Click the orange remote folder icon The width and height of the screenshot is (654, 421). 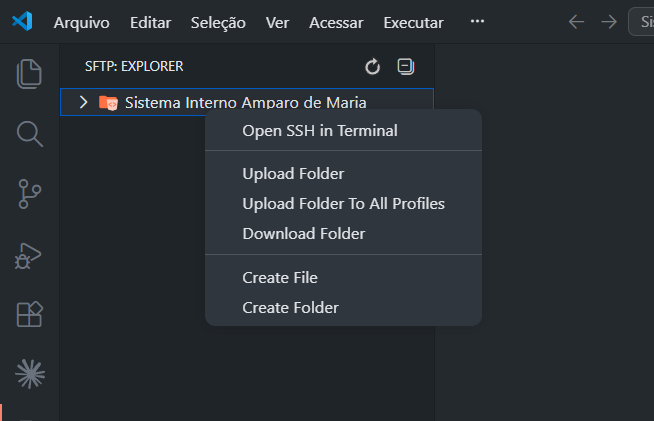[x=108, y=103]
